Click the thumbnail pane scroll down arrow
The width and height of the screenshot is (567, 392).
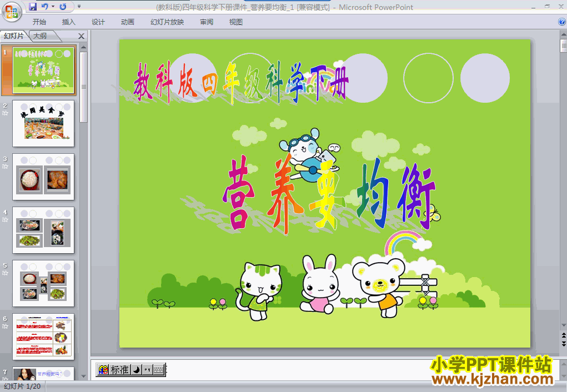click(x=83, y=376)
